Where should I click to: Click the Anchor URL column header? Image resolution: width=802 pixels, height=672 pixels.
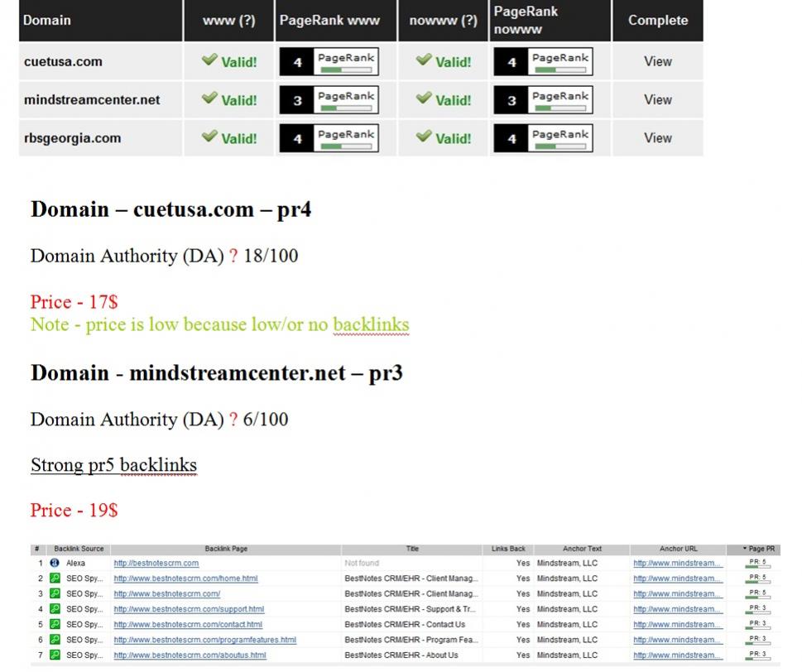pyautogui.click(x=678, y=549)
